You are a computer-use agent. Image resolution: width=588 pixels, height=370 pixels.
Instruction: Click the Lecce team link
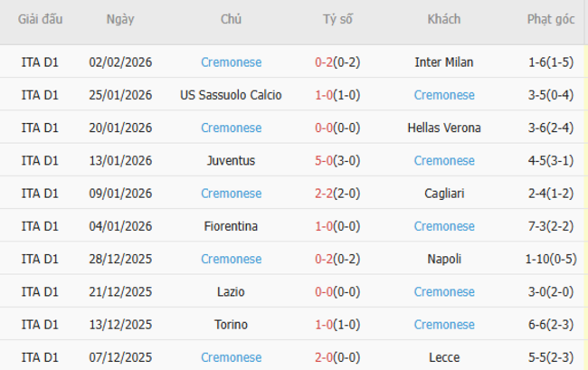[444, 357]
